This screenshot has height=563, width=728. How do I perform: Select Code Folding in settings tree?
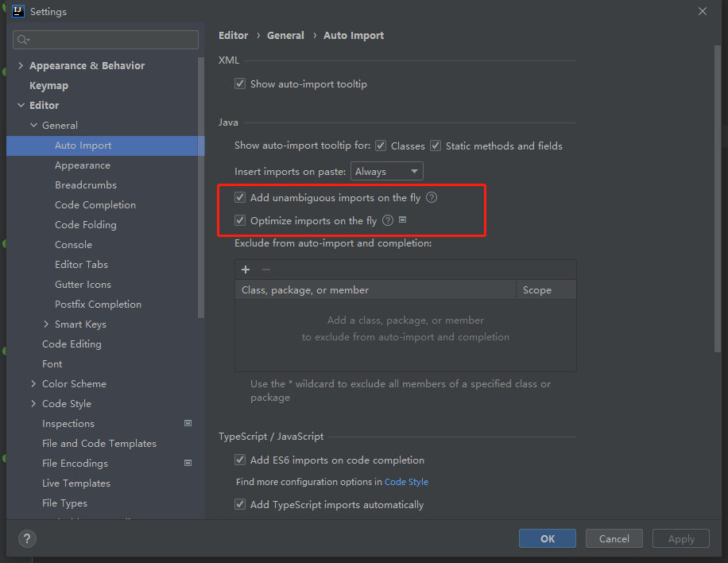[85, 224]
